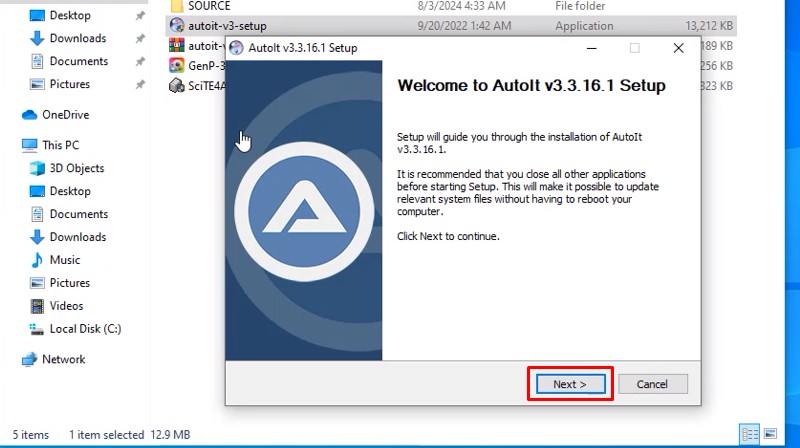Open Network in the navigation pane

(63, 359)
